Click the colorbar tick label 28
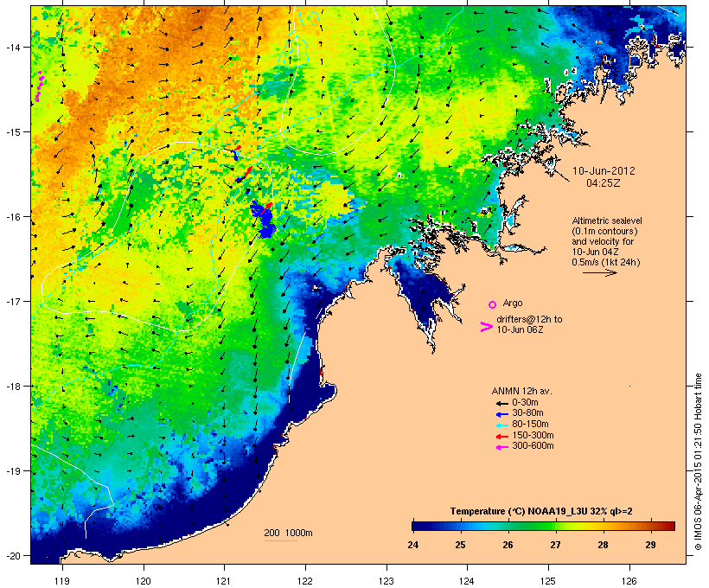Image resolution: width=709 pixels, height=588 pixels. 603,545
